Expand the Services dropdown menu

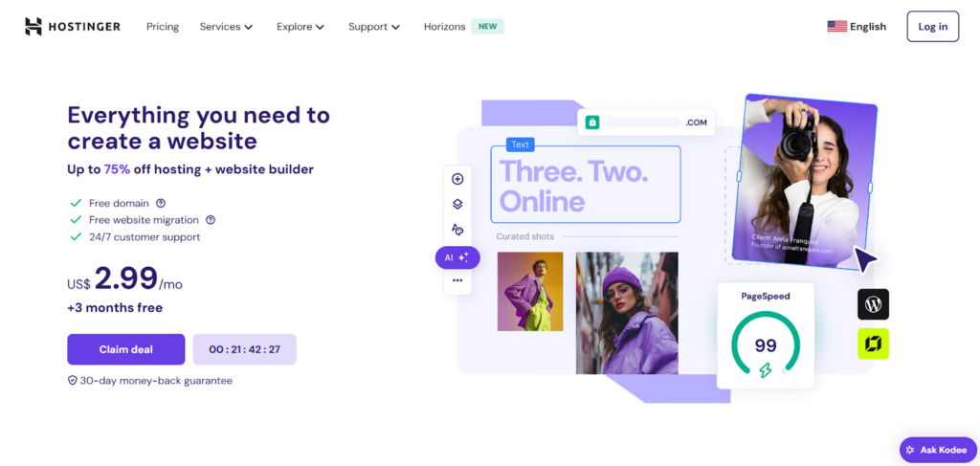226,27
